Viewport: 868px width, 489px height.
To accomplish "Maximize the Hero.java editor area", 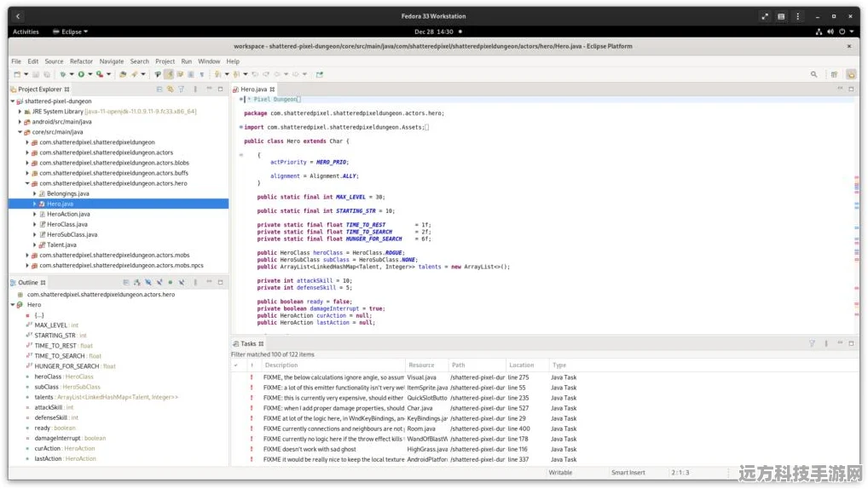I will [x=852, y=89].
